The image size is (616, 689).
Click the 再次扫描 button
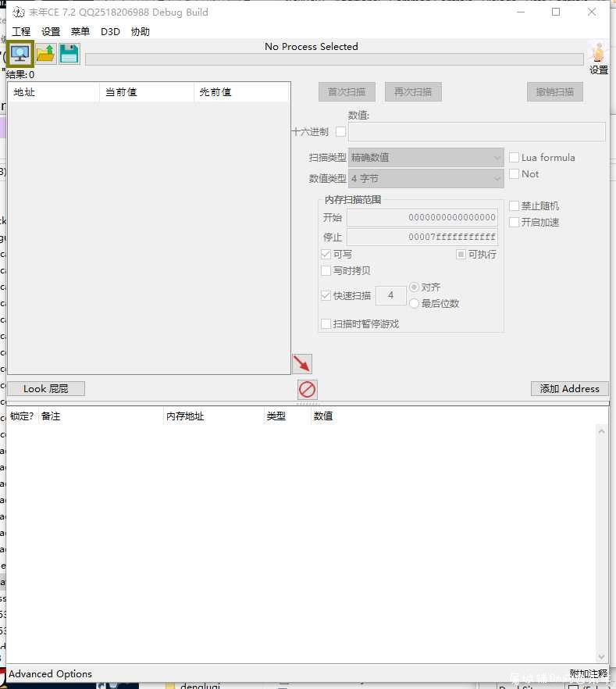pos(413,92)
